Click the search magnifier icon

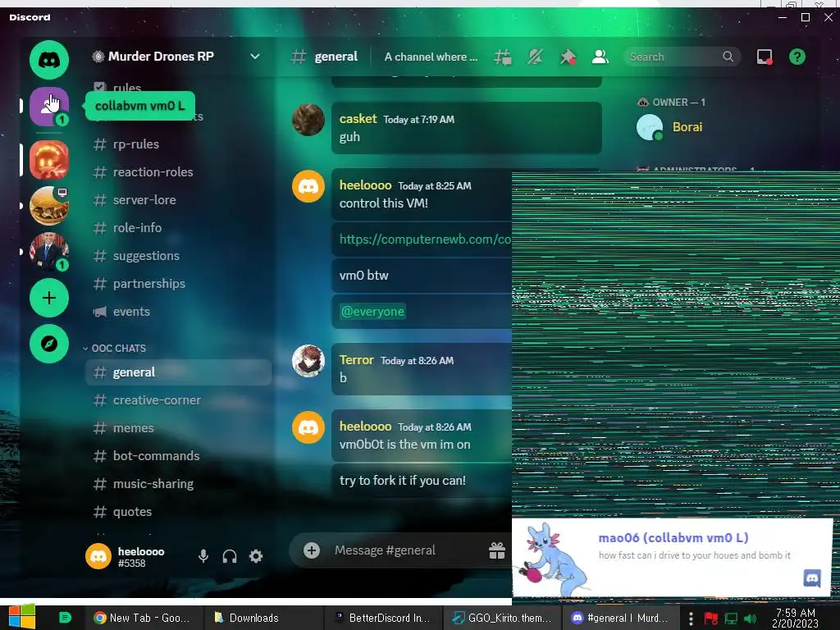click(728, 57)
